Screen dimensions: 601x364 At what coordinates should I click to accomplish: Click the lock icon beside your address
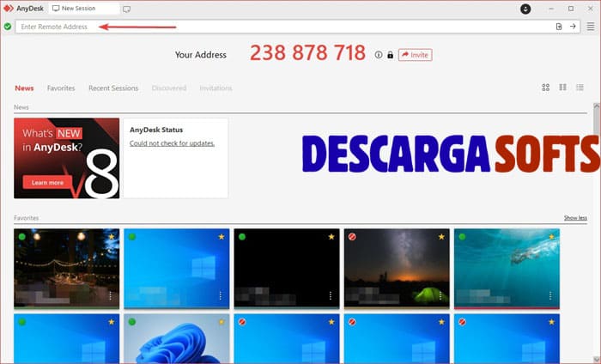[390, 55]
